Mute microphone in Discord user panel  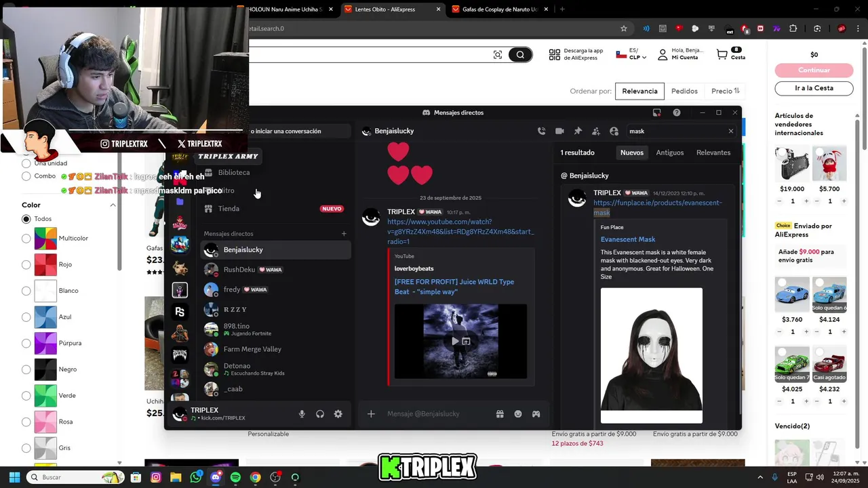point(302,414)
